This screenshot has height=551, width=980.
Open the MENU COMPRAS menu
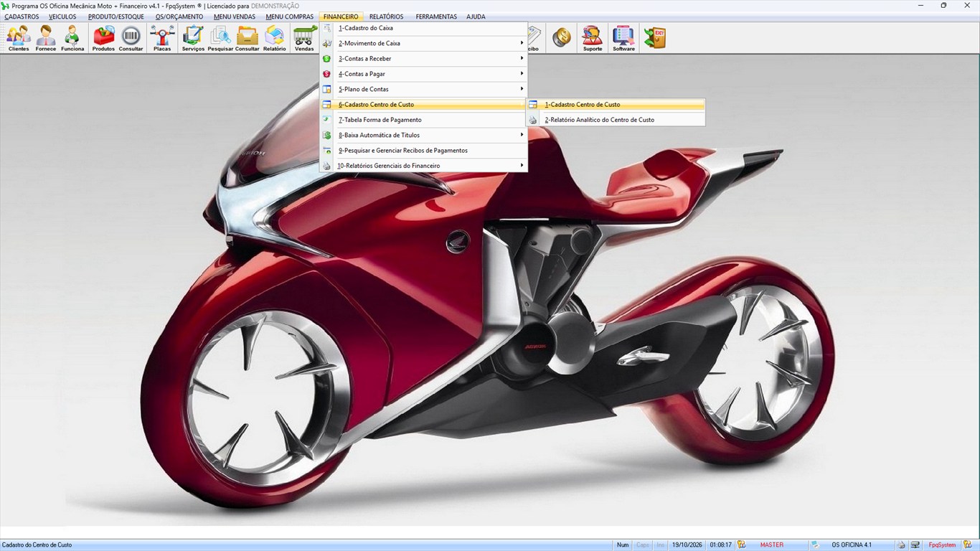coord(289,17)
